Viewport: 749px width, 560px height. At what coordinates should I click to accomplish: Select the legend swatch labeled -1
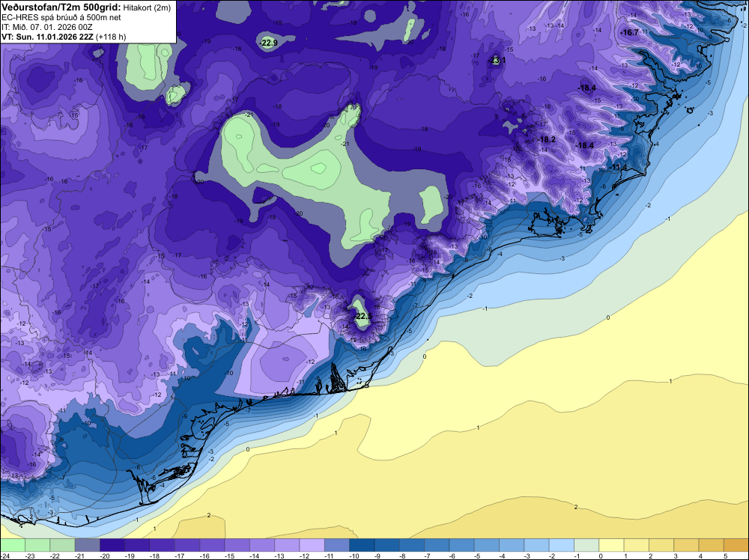(586, 545)
